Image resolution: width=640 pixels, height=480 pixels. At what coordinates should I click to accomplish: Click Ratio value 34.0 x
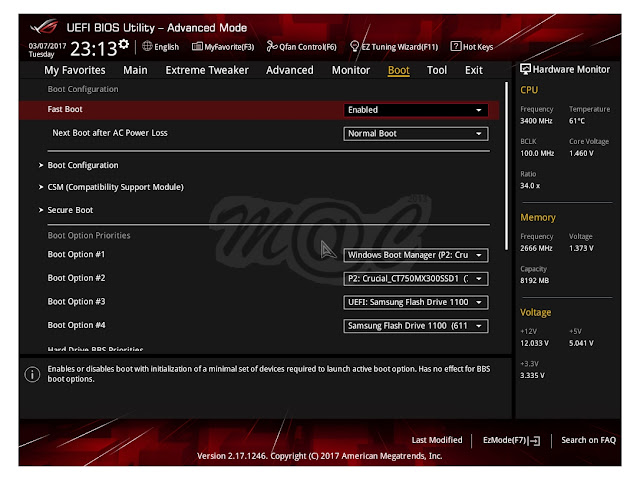[530, 186]
